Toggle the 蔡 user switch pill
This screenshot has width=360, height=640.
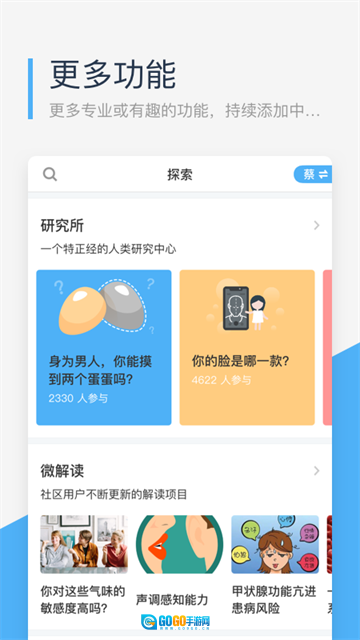coord(313,174)
